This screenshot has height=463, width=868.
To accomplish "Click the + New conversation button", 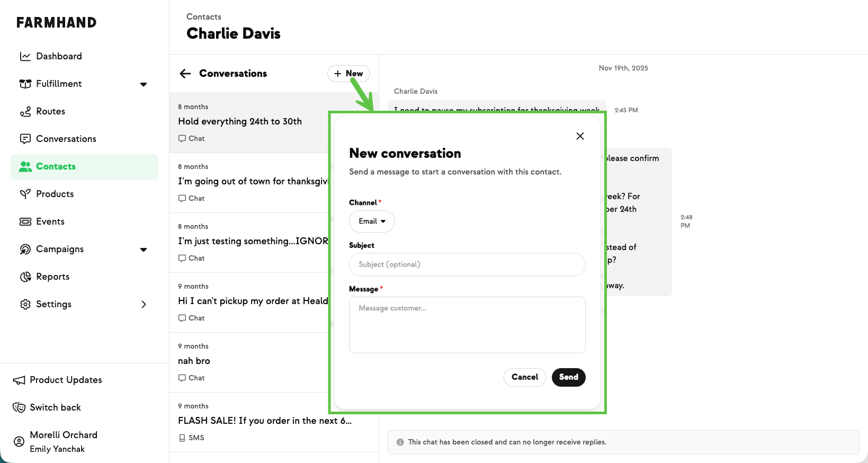I will coord(348,74).
